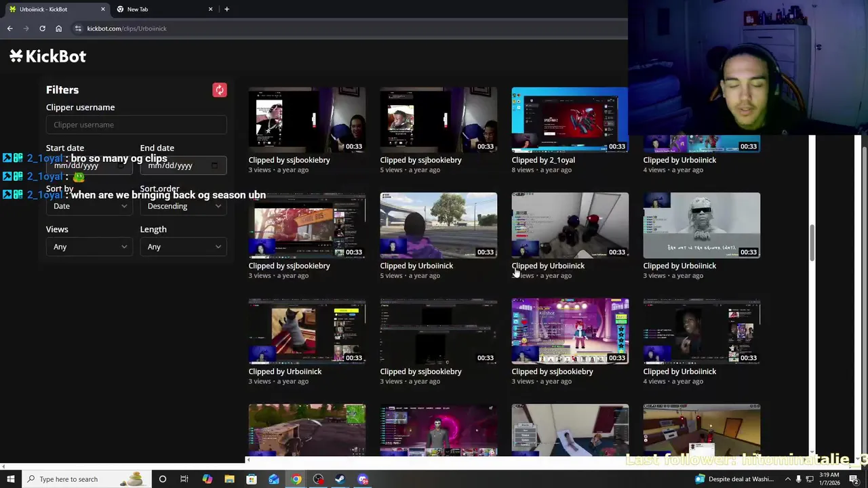Open the Windows Start menu
The height and width of the screenshot is (488, 868).
pyautogui.click(x=10, y=479)
